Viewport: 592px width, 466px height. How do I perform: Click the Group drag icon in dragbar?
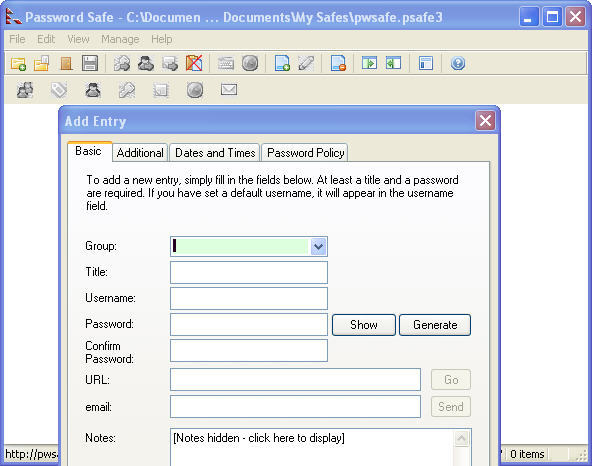(x=25, y=90)
